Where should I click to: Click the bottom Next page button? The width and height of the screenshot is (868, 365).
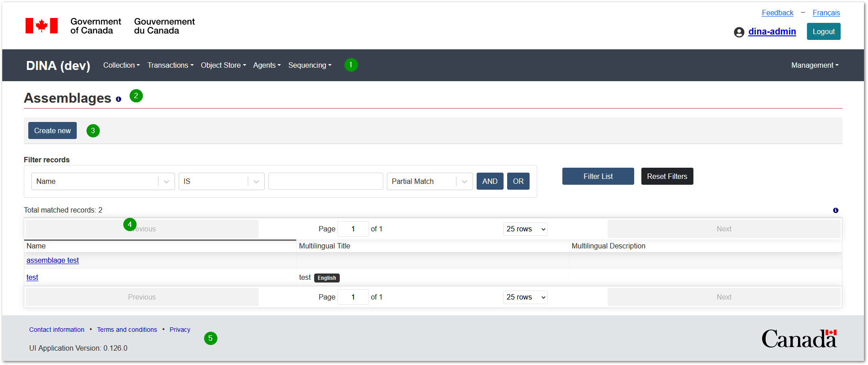click(724, 297)
